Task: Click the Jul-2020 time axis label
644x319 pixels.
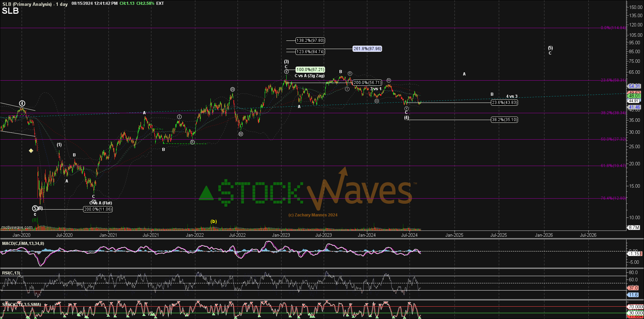Action: [64, 235]
